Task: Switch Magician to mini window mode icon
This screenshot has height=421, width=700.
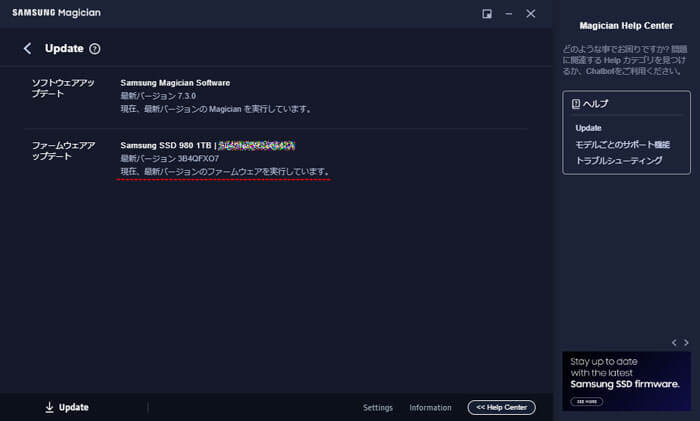Action: point(487,14)
